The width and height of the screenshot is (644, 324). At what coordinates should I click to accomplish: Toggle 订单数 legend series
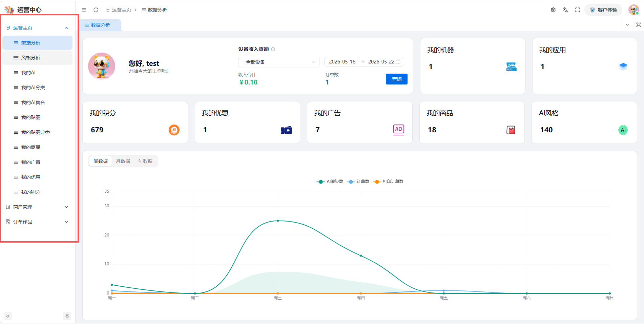[x=358, y=182]
